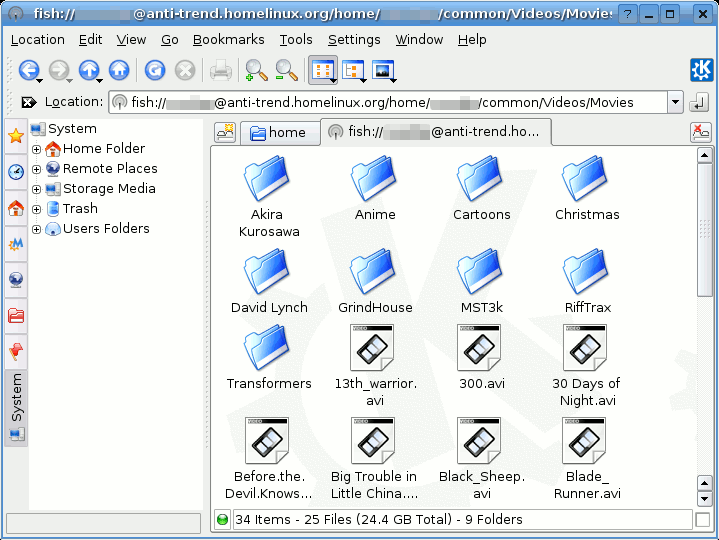Viewport: 719px width, 540px height.
Task: Go to the Home URL icon
Action: click(119, 70)
